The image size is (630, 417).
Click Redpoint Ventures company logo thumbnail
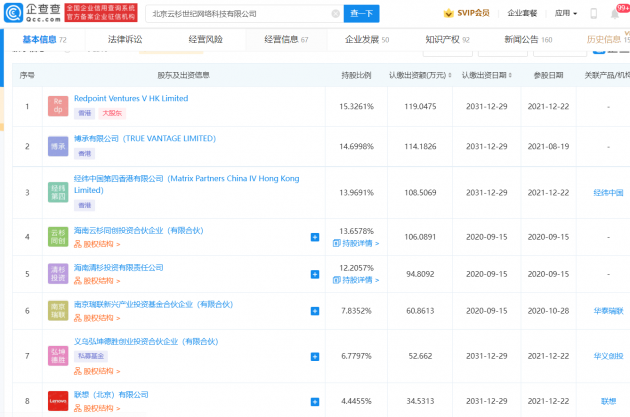click(x=58, y=106)
